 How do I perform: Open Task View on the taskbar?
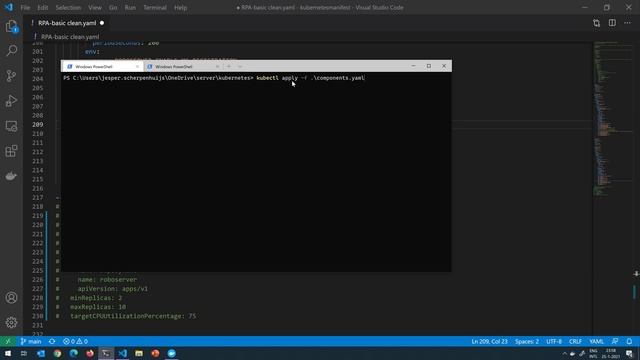pos(24,353)
